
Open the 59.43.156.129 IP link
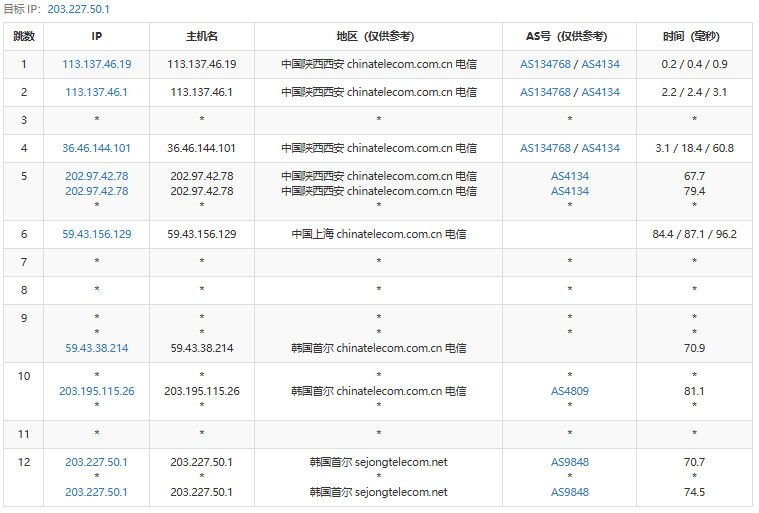[97, 234]
